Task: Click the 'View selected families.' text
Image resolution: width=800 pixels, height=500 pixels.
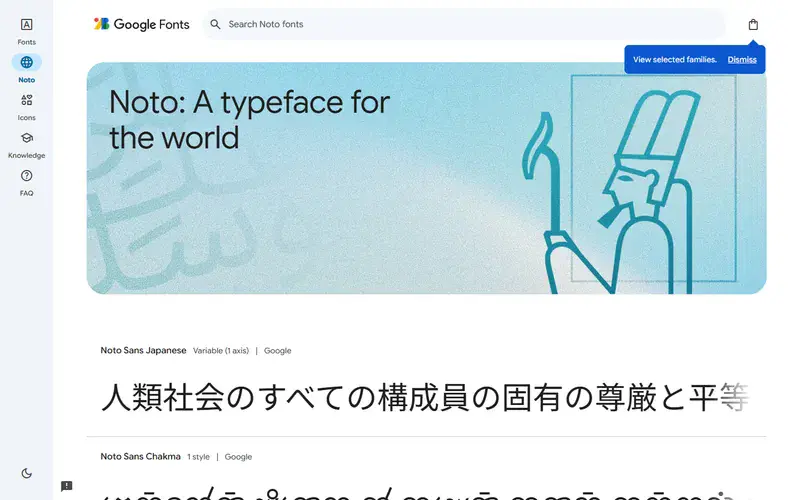Action: pyautogui.click(x=674, y=60)
